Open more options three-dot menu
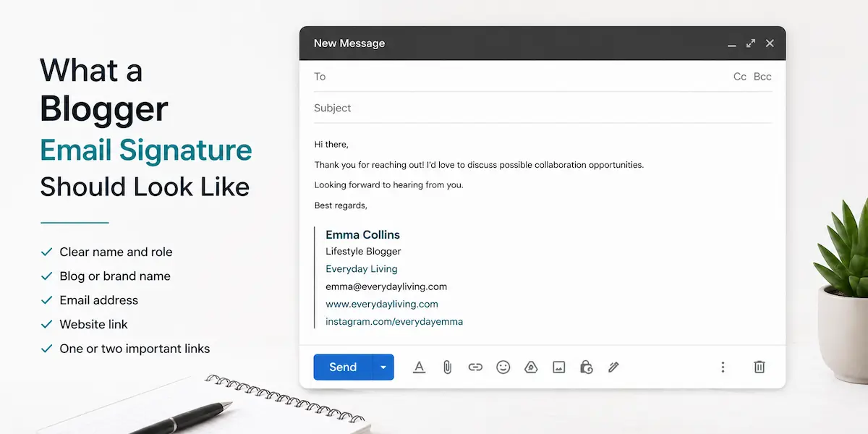Viewport: 868px width, 434px height. [723, 367]
